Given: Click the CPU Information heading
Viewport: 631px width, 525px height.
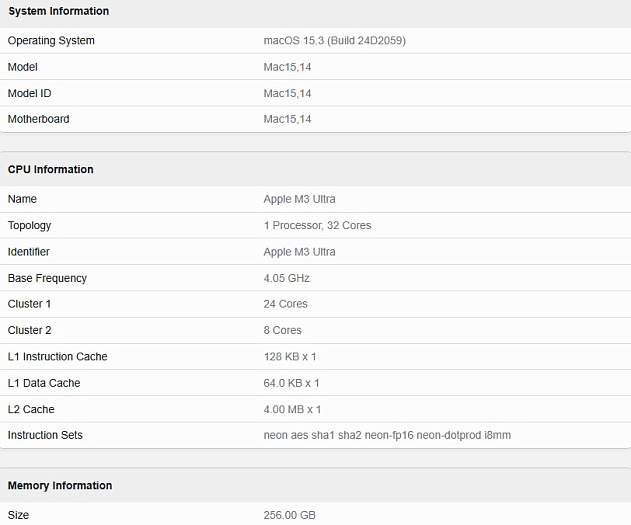Looking at the screenshot, I should click(x=51, y=169).
